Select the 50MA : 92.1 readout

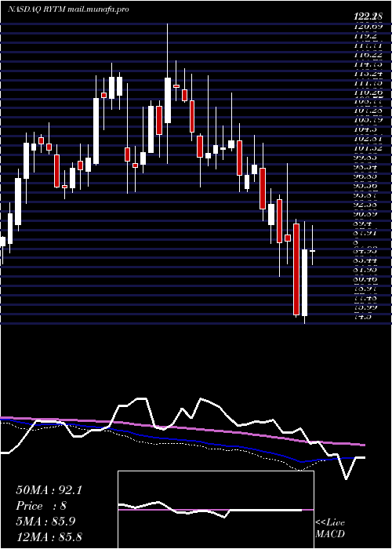coord(49,490)
